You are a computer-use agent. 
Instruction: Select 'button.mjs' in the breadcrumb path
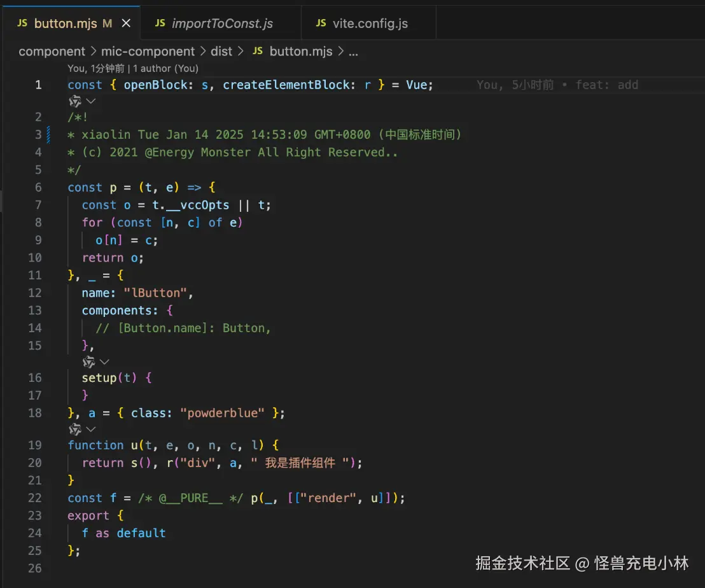(x=301, y=52)
